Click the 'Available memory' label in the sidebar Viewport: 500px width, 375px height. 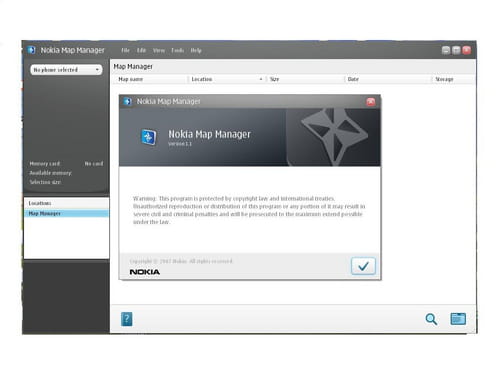pos(50,173)
